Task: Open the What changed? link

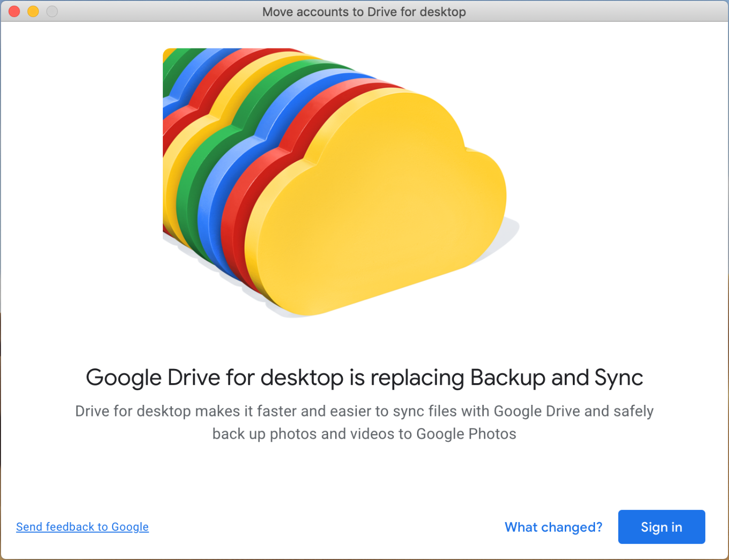Action: click(553, 527)
